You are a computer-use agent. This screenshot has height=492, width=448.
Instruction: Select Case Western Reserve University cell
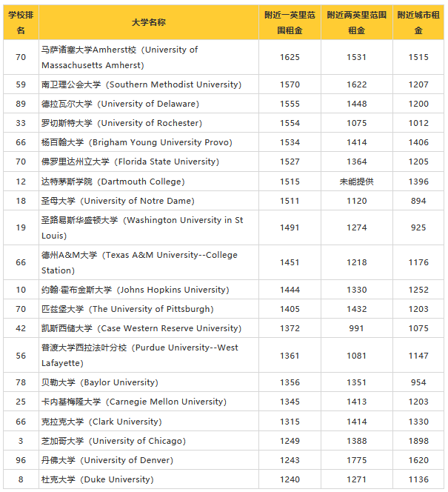pos(149,328)
